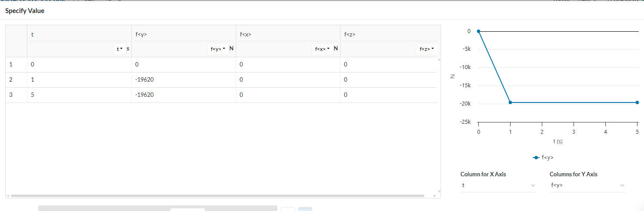Viewport: 644px width, 211px height.
Task: Expand the Column for X Axis selector
Action: 498,185
